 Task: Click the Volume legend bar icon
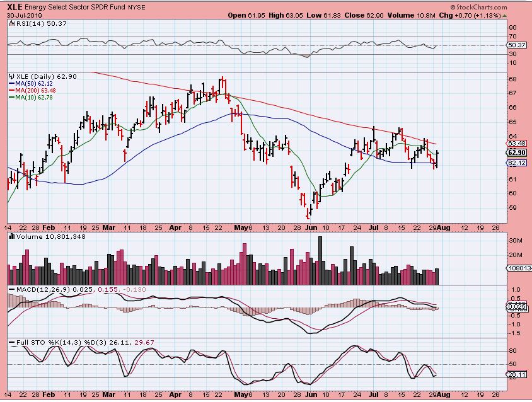click(11, 236)
